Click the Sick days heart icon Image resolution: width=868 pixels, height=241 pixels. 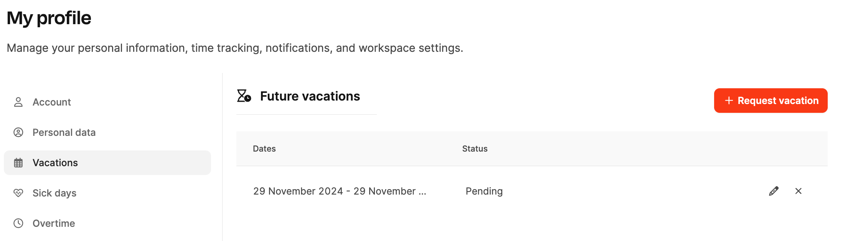tap(18, 193)
